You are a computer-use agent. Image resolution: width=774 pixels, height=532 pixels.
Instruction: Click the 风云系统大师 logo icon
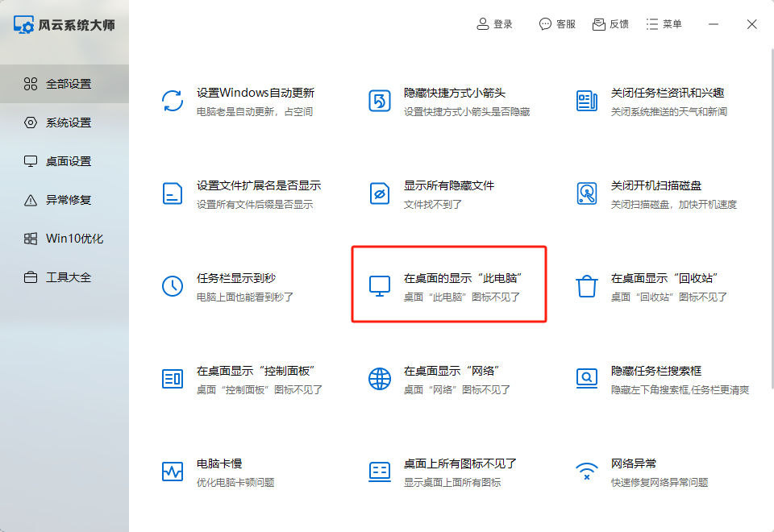coord(23,25)
